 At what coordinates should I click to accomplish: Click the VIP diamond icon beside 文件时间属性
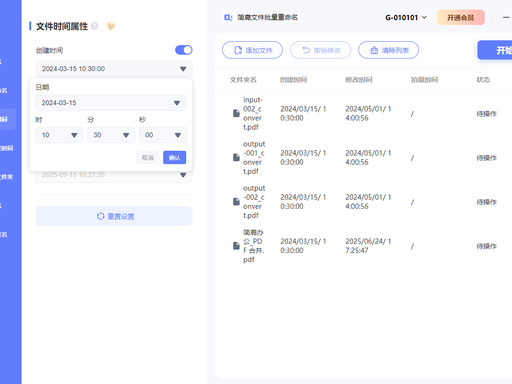[111, 26]
